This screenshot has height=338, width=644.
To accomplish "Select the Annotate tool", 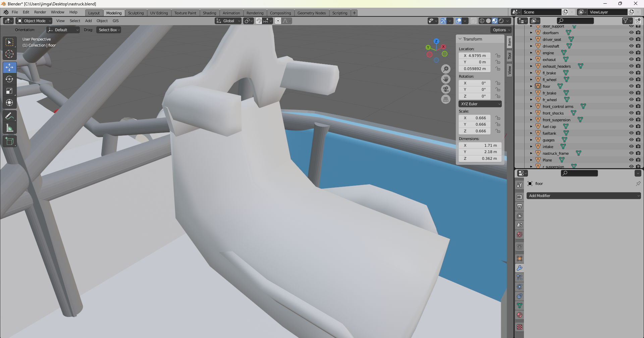I will [x=9, y=116].
